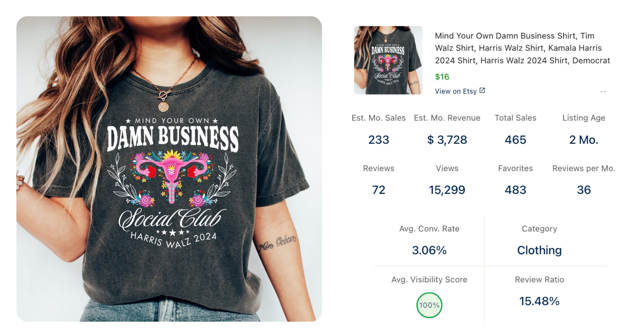Screen dimensions: 644x336
Task: Click the Views count 15,299
Action: click(x=447, y=190)
